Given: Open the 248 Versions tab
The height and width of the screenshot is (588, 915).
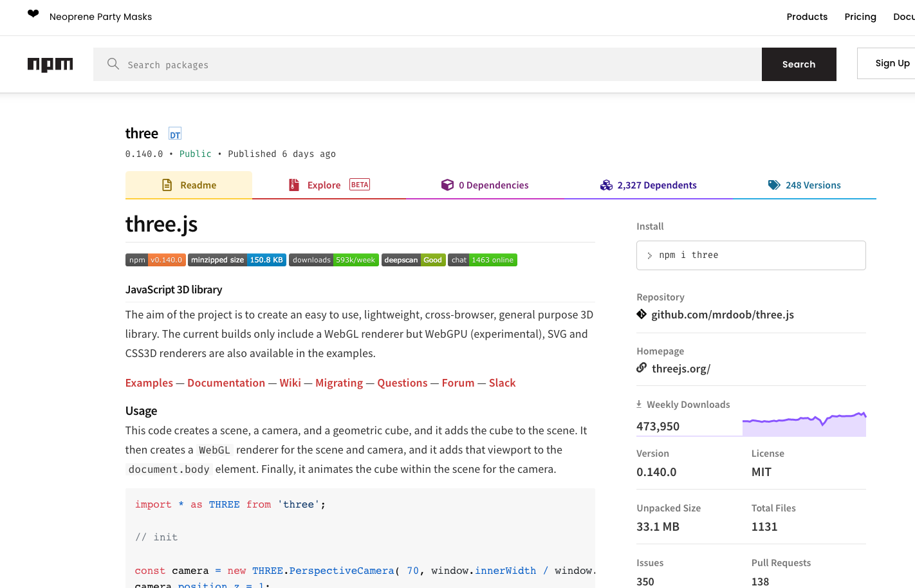Looking at the screenshot, I should [804, 185].
